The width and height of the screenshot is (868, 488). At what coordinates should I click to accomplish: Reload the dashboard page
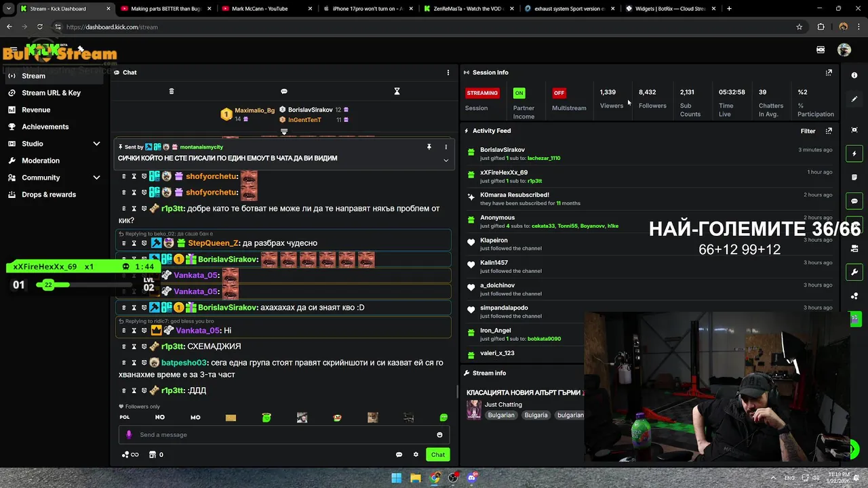40,27
